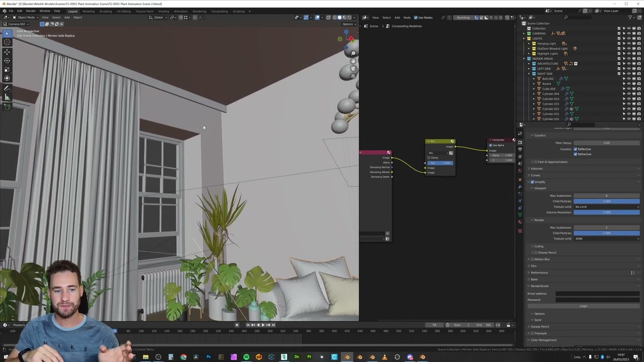Expand the Volumes panel
The height and width of the screenshot is (362, 644).
pyautogui.click(x=536, y=169)
